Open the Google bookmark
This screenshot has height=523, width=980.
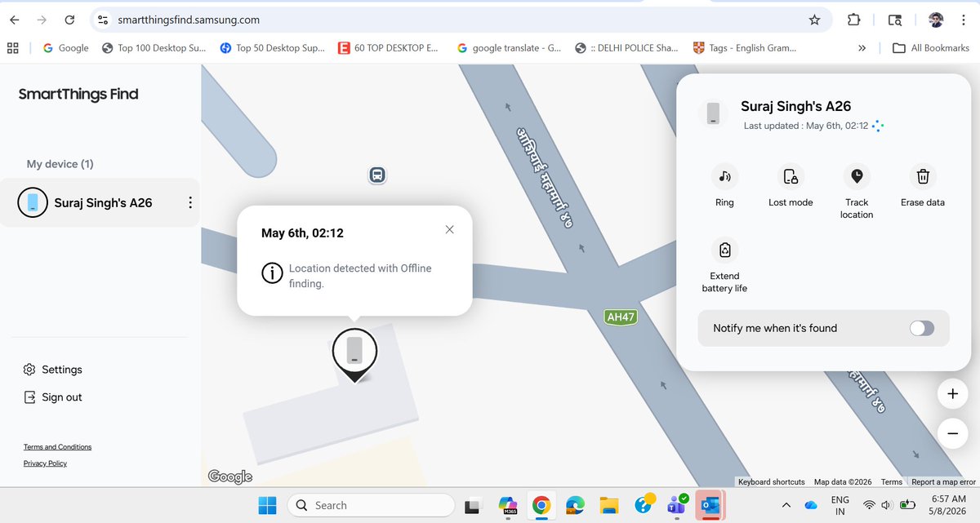point(65,48)
